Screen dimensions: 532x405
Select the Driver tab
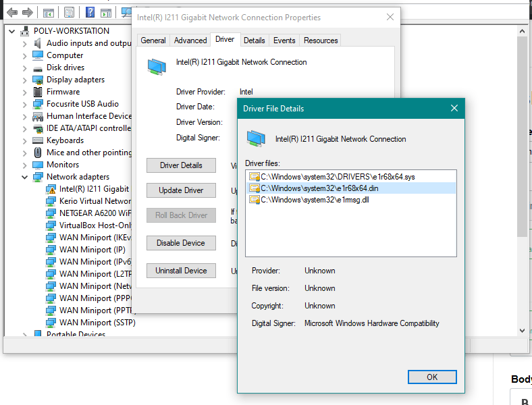tap(225, 39)
